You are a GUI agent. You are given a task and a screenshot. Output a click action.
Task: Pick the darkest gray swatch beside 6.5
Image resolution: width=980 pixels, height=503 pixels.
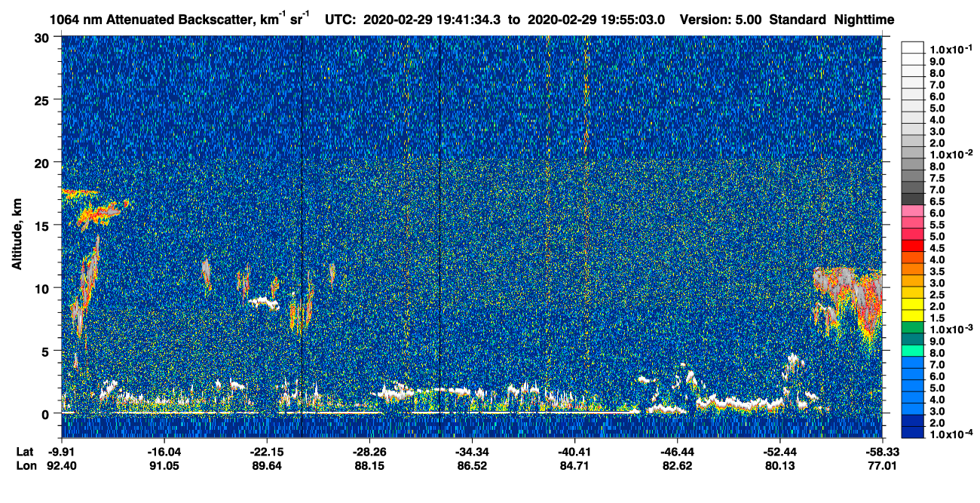click(913, 199)
